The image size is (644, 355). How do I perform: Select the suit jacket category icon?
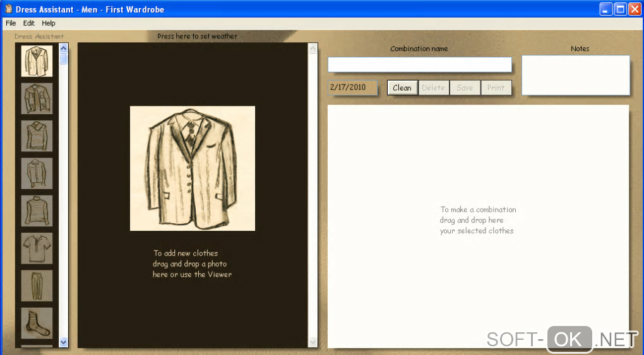tap(37, 61)
